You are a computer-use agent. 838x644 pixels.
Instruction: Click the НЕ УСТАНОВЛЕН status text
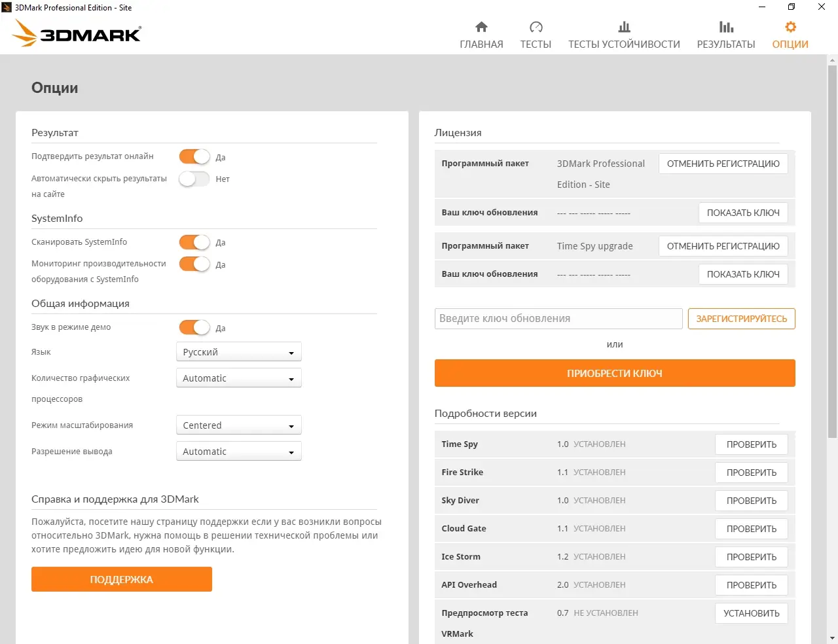606,613
